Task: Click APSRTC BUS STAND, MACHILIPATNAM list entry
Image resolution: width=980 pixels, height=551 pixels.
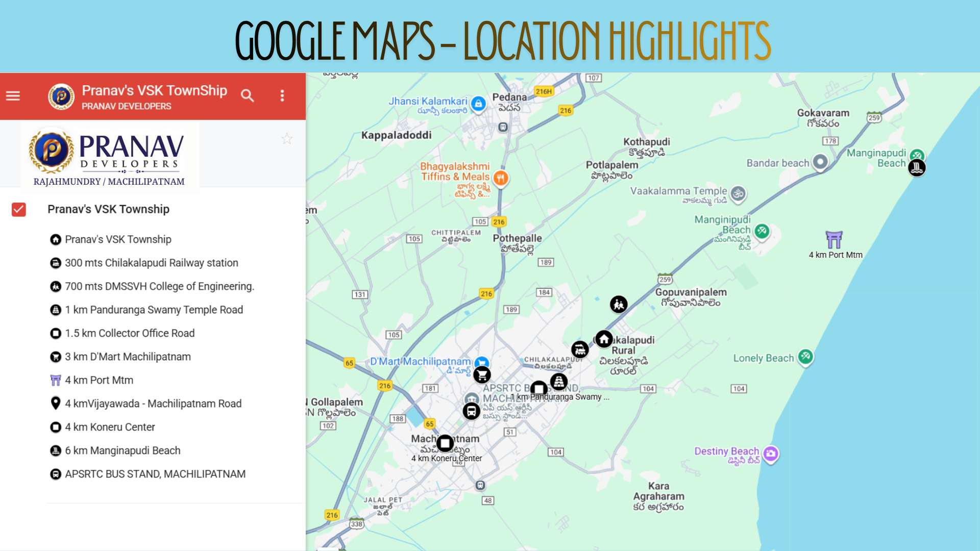Action: tap(155, 474)
